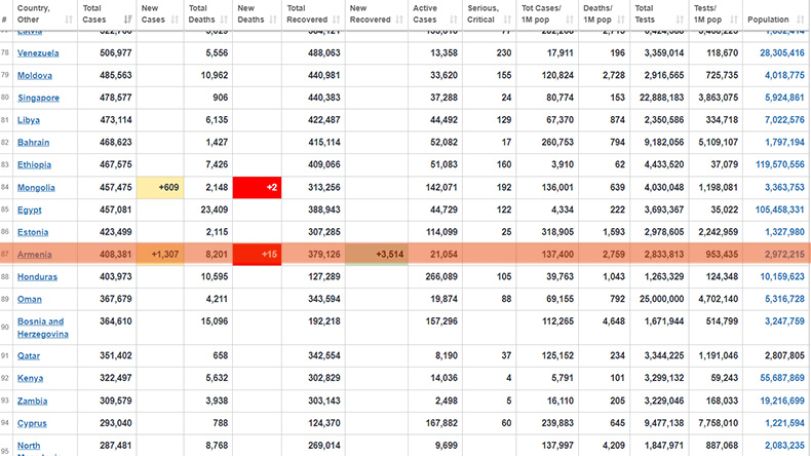The width and height of the screenshot is (811, 456).
Task: Open the Mongolia country link
Action: [x=36, y=187]
